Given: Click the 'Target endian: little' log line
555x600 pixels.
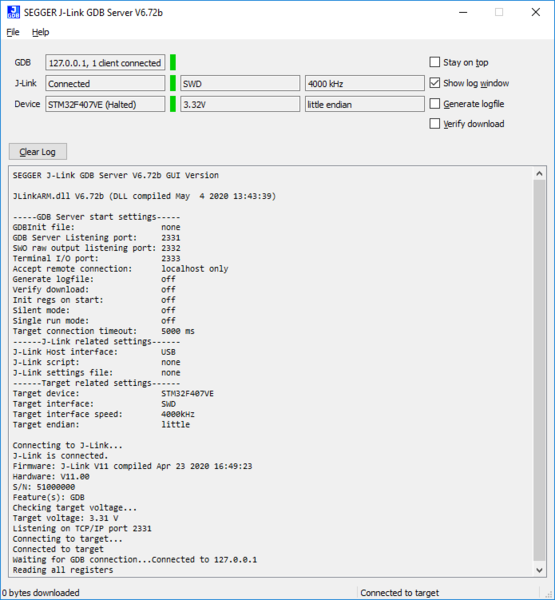Looking at the screenshot, I should tap(101, 425).
